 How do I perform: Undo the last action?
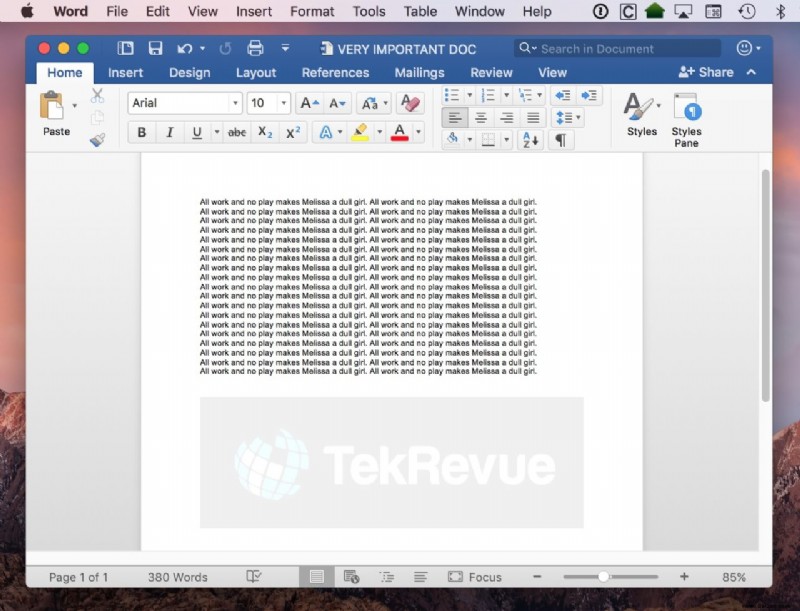pyautogui.click(x=185, y=48)
